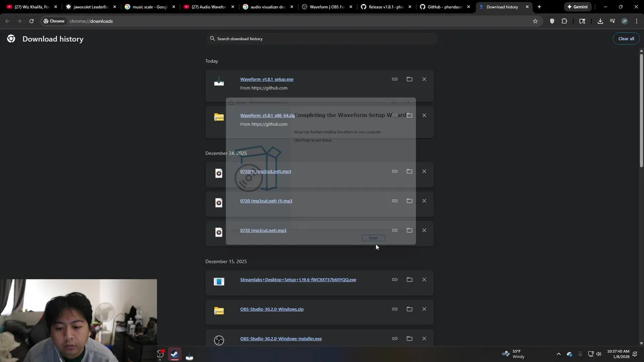Switch to the Release v1.8.1 GitHub tab
The width and height of the screenshot is (644, 362).
(385, 7)
